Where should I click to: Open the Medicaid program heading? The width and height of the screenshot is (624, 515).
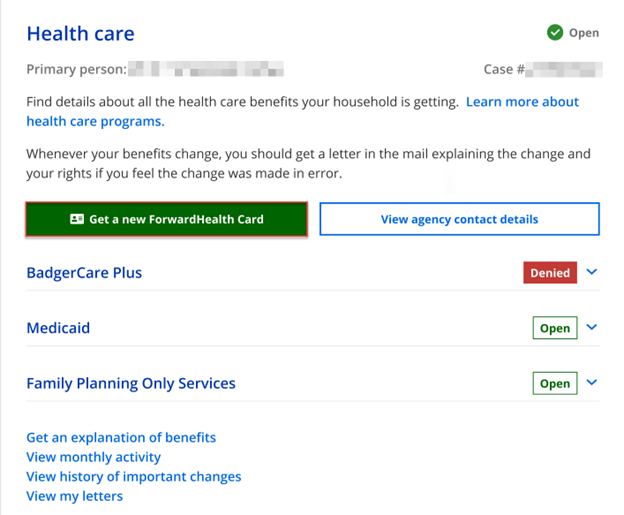(58, 328)
